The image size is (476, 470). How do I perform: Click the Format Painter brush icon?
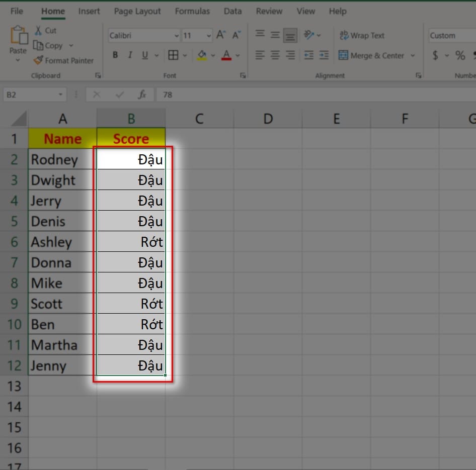pos(38,60)
